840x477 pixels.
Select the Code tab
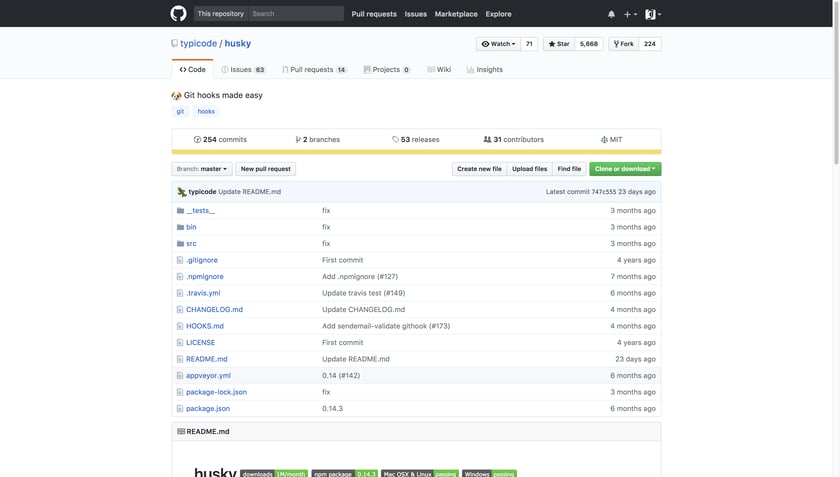[192, 70]
